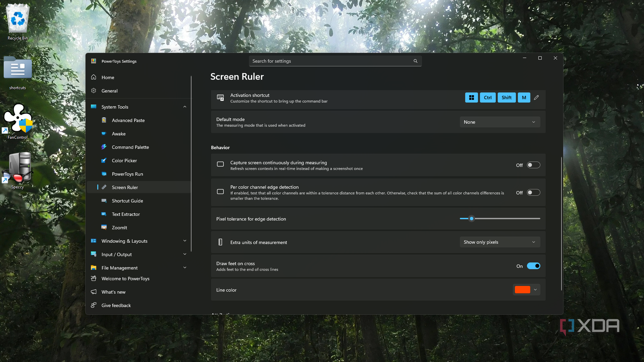The width and height of the screenshot is (644, 362).
Task: Click the Search for settings field
Action: pyautogui.click(x=335, y=61)
